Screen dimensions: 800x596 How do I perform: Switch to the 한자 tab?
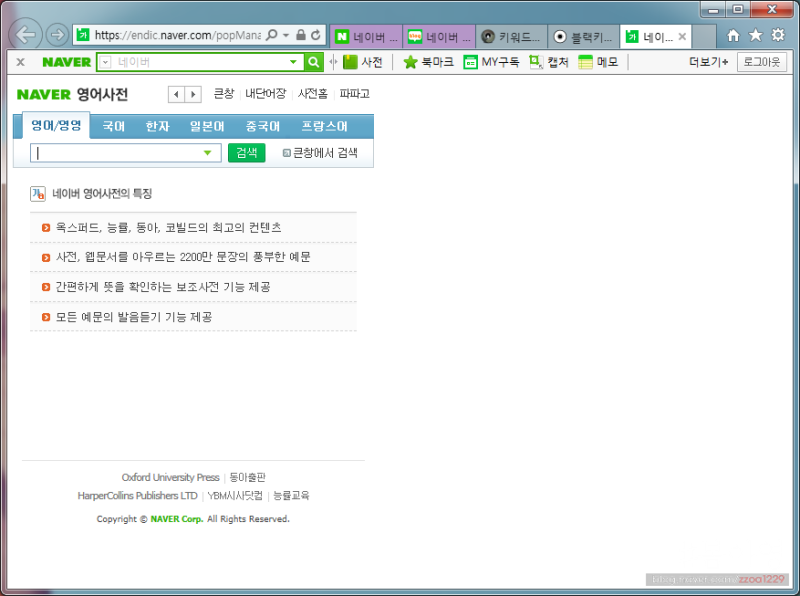(x=157, y=126)
